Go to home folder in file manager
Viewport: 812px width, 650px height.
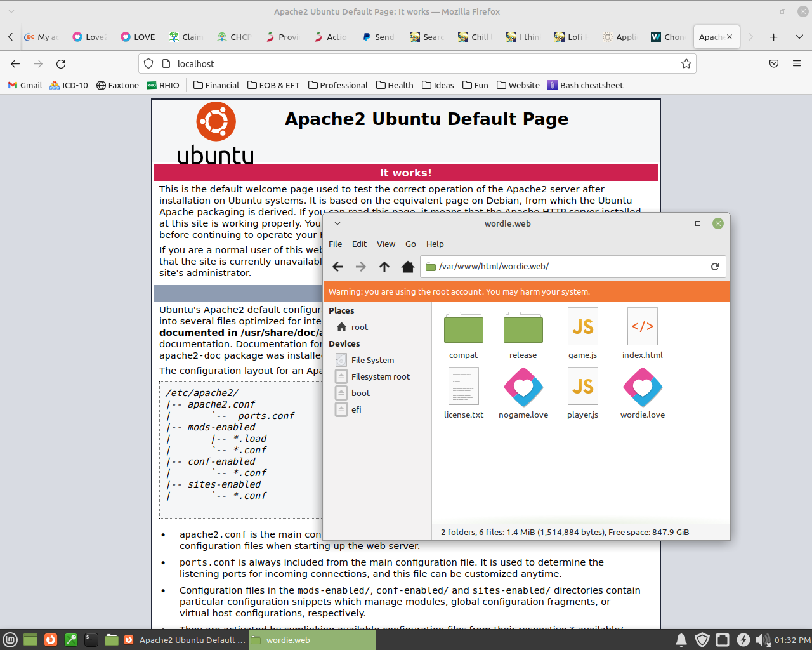coord(408,267)
